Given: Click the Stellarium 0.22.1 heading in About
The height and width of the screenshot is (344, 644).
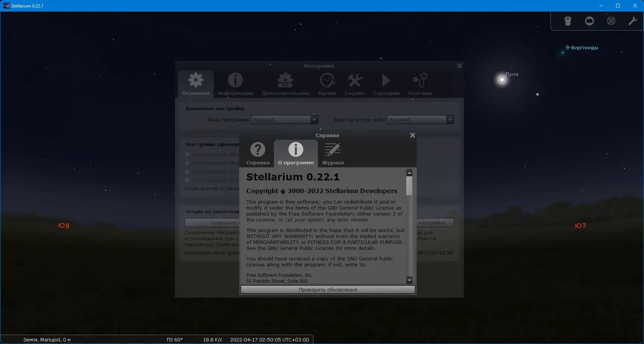Looking at the screenshot, I should 293,177.
